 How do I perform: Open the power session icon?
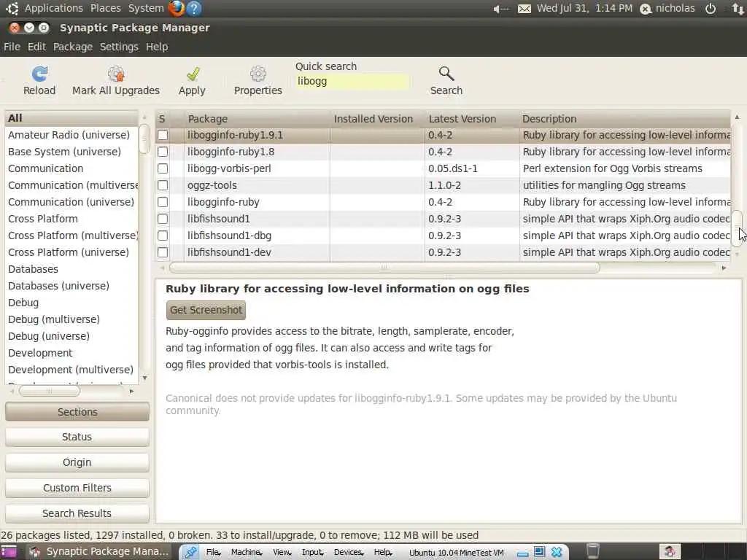point(711,9)
